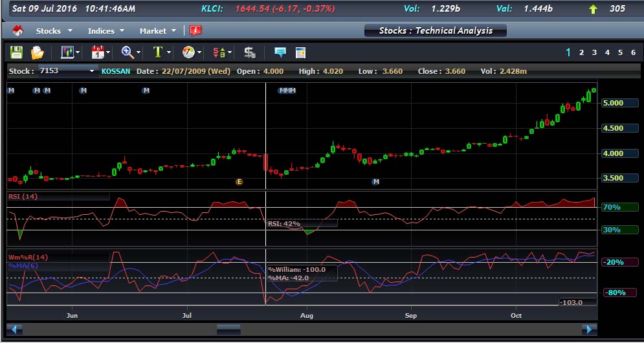Click the horizontal scrollbar thumb

click(228, 329)
